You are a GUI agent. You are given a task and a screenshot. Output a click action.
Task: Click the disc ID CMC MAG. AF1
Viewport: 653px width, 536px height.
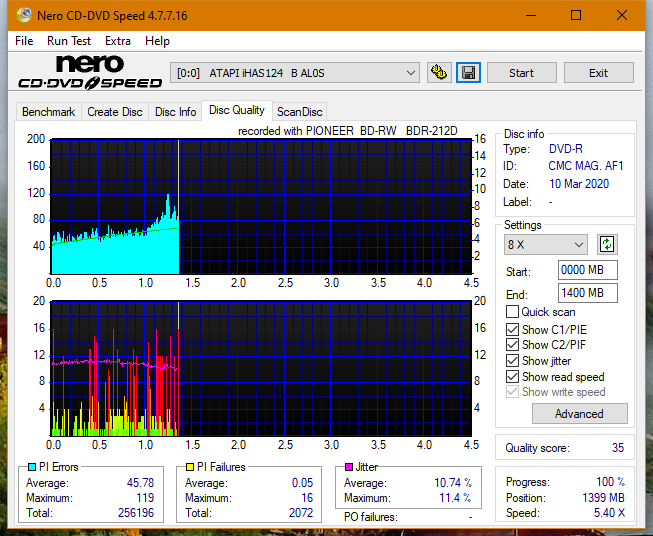point(586,166)
